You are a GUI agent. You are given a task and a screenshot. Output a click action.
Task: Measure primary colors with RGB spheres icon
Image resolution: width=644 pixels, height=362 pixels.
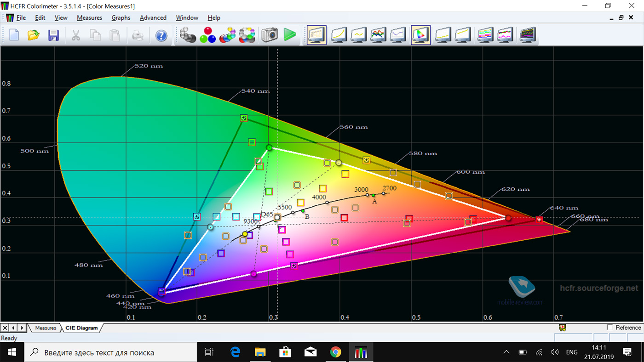click(x=207, y=35)
